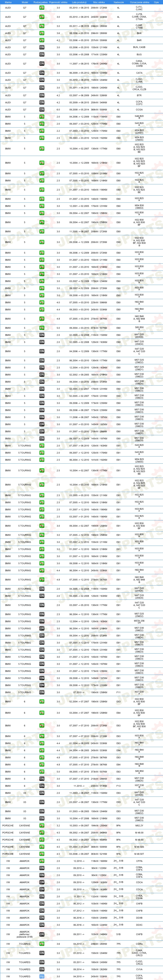
Task: Choose the diesel icon in the Audi Q7 BTR row
Action: [42, 95]
